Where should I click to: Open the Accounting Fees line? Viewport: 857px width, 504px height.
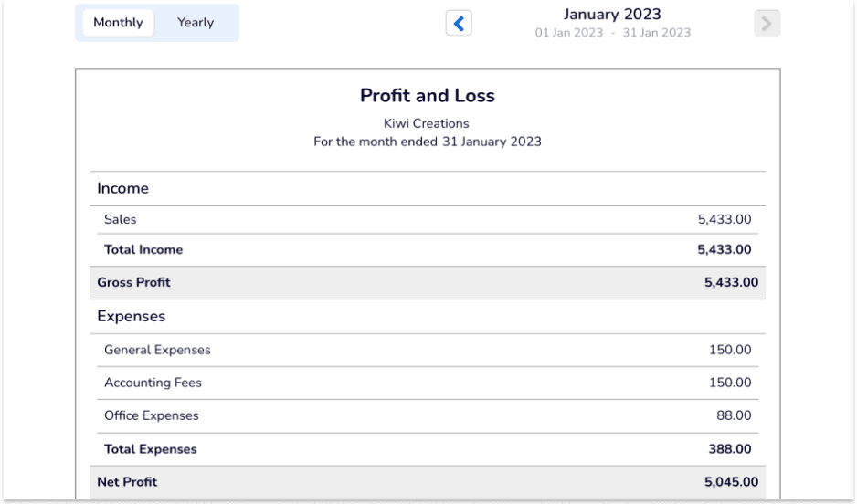pos(428,383)
